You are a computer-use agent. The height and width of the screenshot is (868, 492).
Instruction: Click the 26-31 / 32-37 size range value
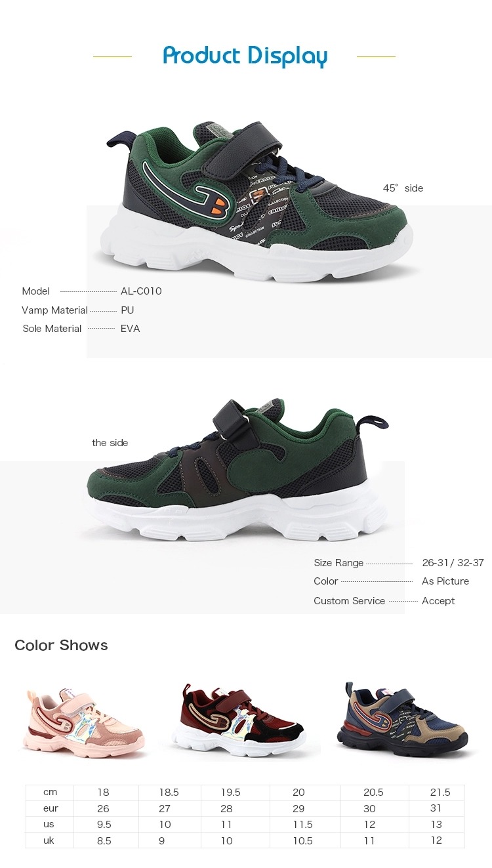(x=453, y=563)
